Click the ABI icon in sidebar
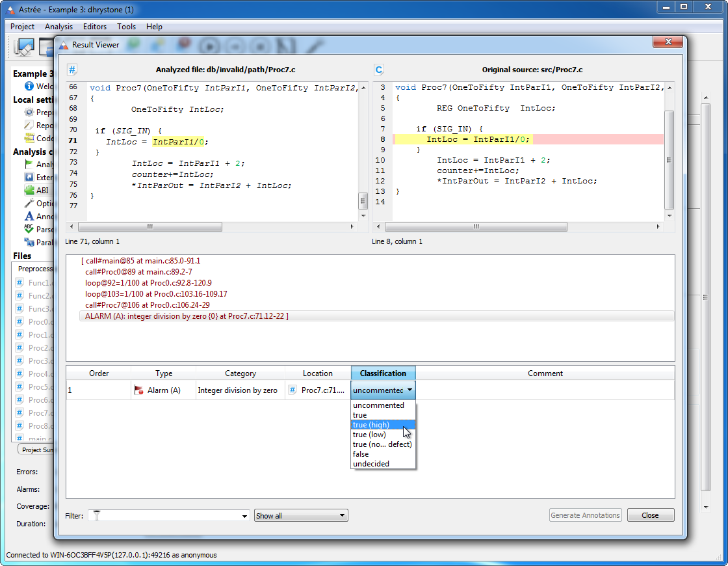 pyautogui.click(x=29, y=190)
